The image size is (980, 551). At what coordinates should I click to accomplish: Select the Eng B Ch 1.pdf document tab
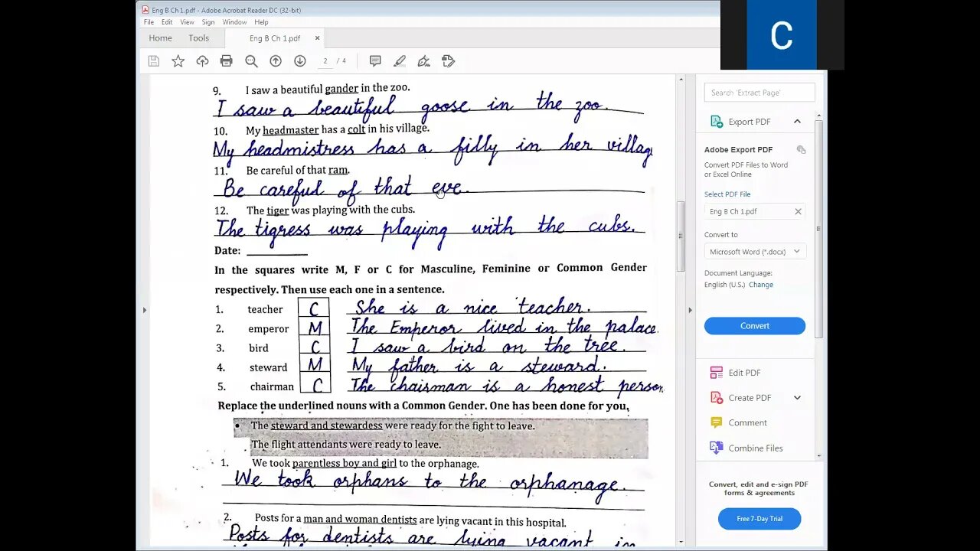coord(275,38)
